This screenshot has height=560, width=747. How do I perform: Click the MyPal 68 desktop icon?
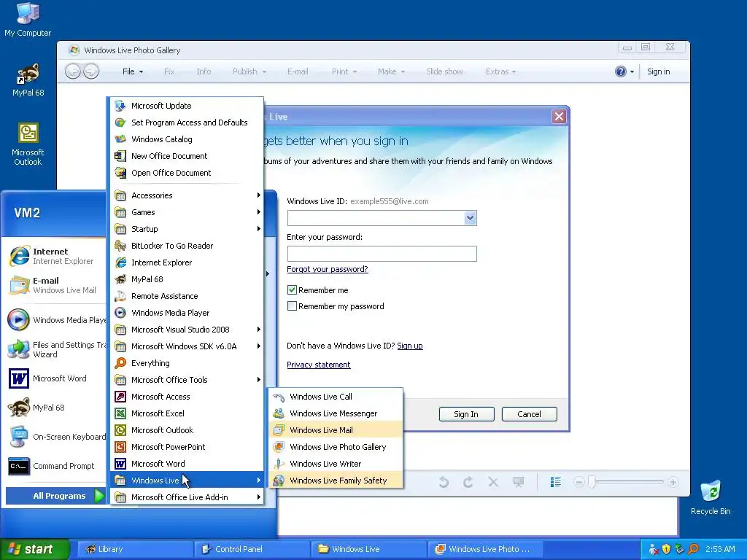coord(28,79)
